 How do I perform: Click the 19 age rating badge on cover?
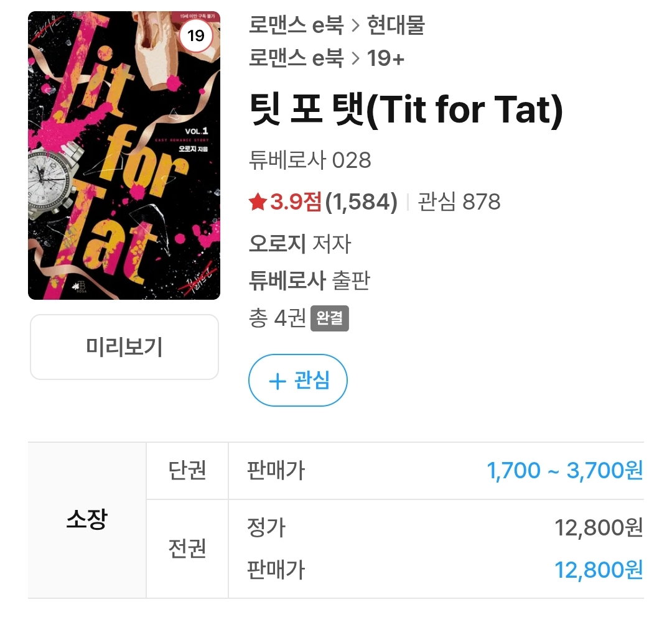point(196,35)
